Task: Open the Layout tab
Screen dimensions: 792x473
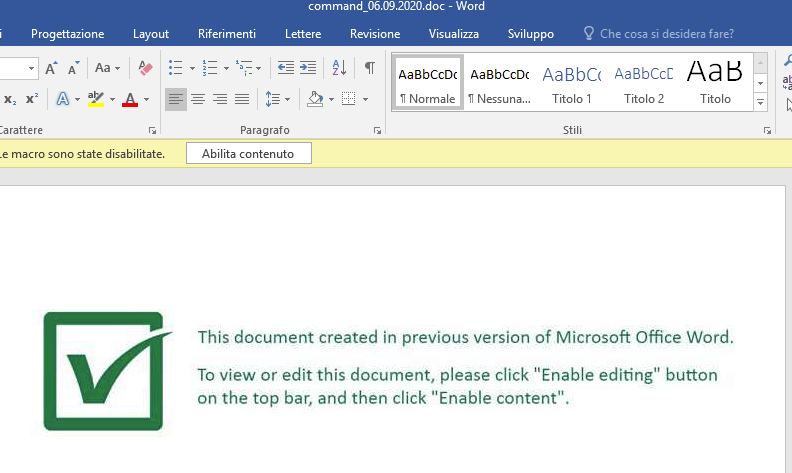Action: point(151,34)
